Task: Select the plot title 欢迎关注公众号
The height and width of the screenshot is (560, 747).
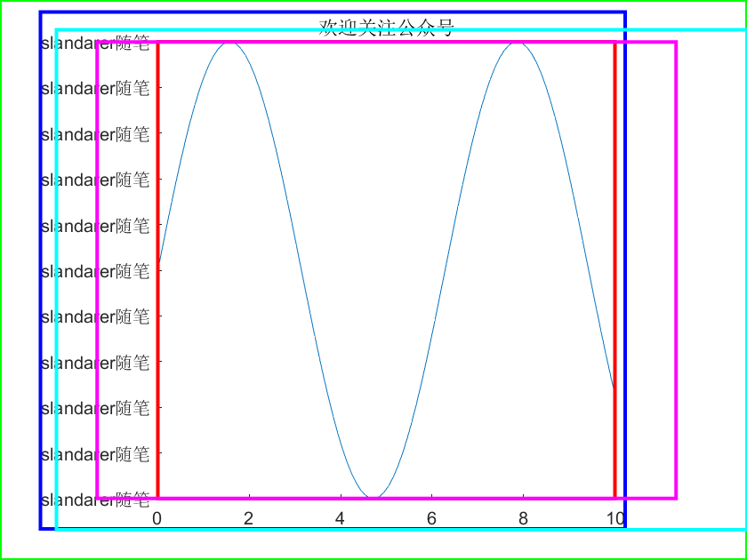Action: [x=385, y=28]
